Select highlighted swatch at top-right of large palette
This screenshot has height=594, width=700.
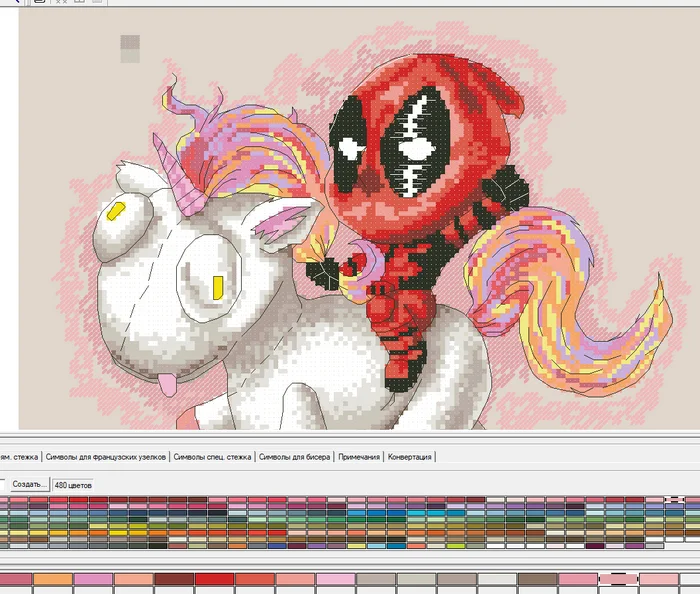click(674, 500)
